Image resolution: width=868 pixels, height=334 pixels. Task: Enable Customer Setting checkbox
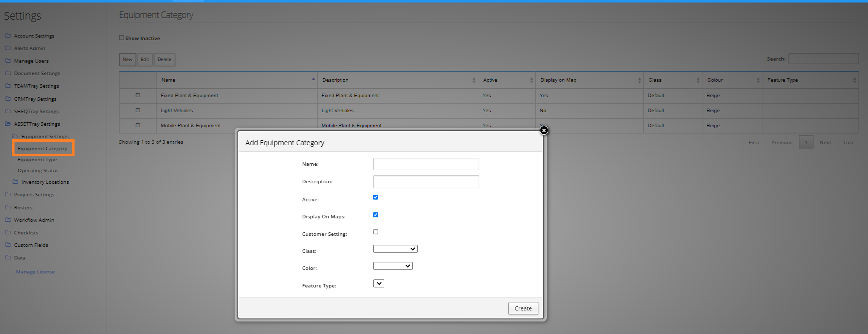click(x=376, y=232)
